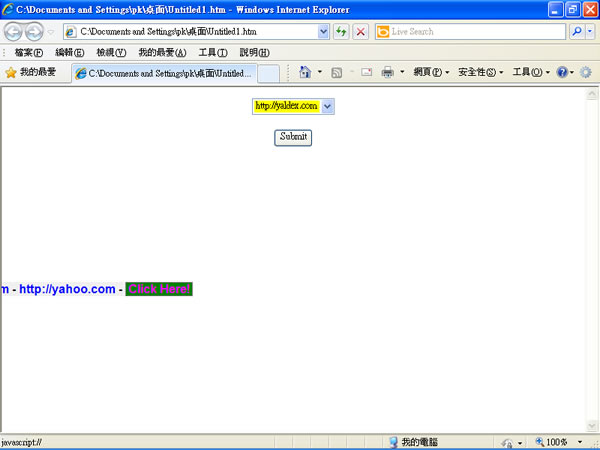
Task: Click 我的電腦 zone in status bar
Action: point(413,442)
